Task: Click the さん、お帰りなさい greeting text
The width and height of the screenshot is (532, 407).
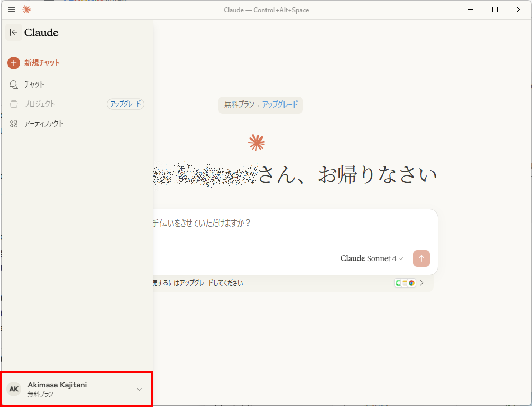Action: pos(347,174)
